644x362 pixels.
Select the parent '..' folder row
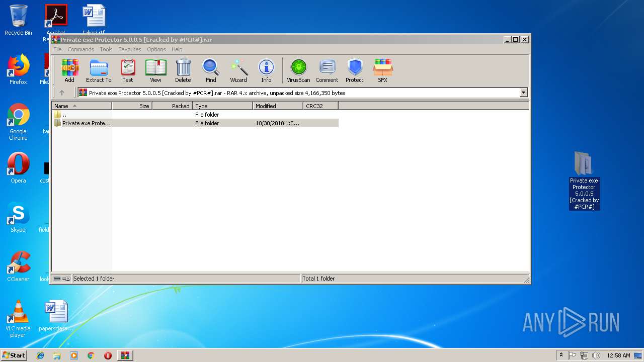point(195,115)
